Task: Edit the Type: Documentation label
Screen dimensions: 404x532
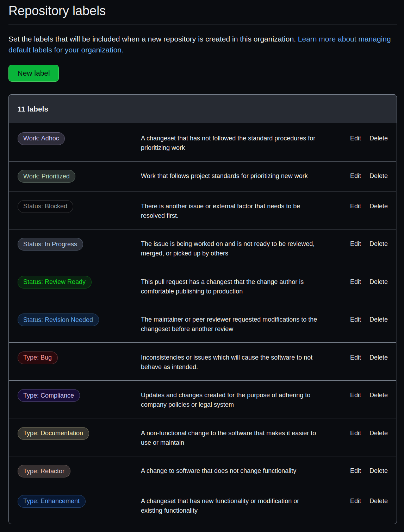Action: pyautogui.click(x=355, y=433)
